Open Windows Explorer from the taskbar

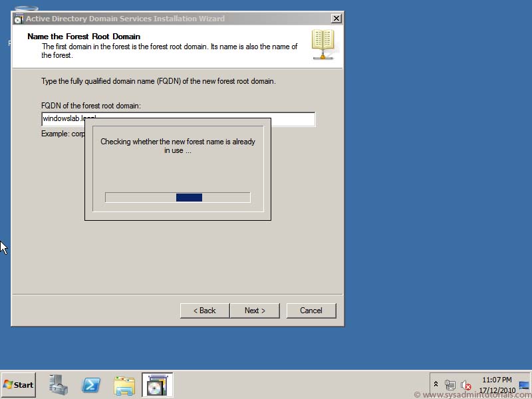[124, 384]
